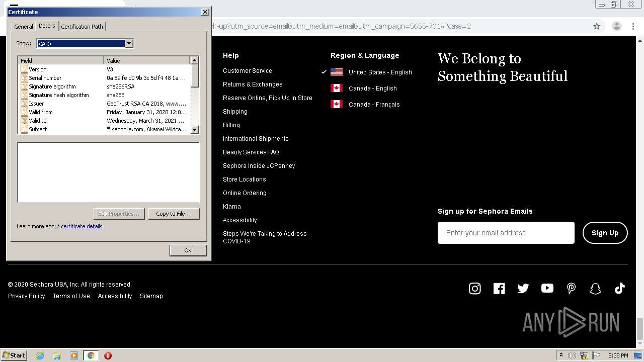This screenshot has width=644, height=362.
Task: Select the Serial number field row
Action: point(104,78)
